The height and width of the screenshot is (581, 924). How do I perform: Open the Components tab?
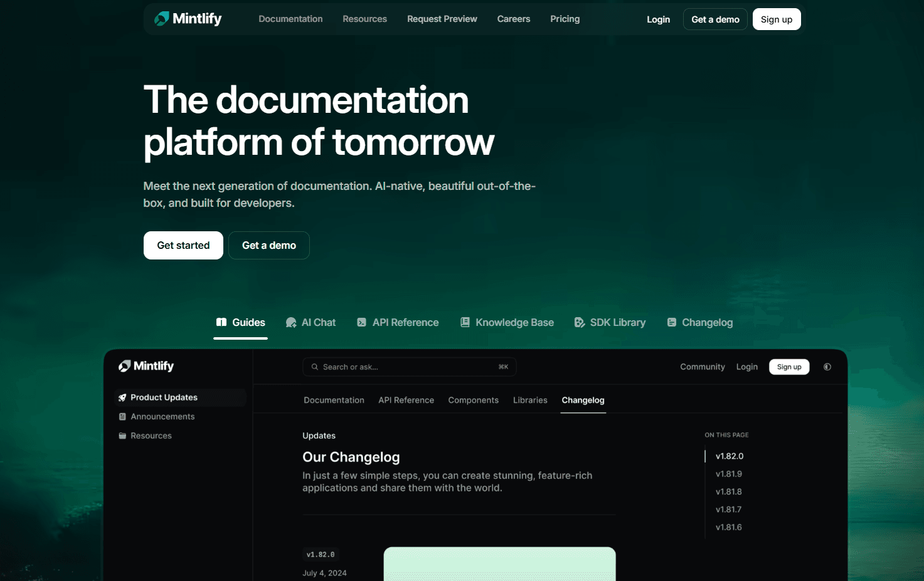[x=474, y=400]
